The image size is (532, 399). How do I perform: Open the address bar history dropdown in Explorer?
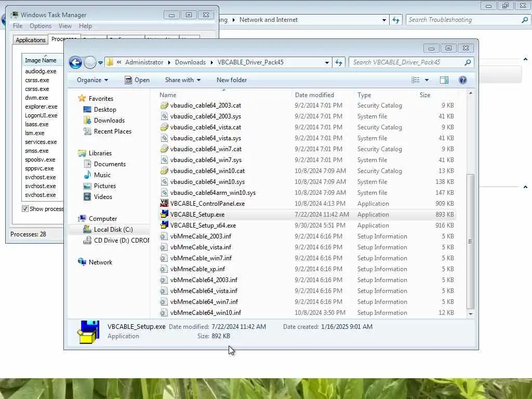click(327, 62)
